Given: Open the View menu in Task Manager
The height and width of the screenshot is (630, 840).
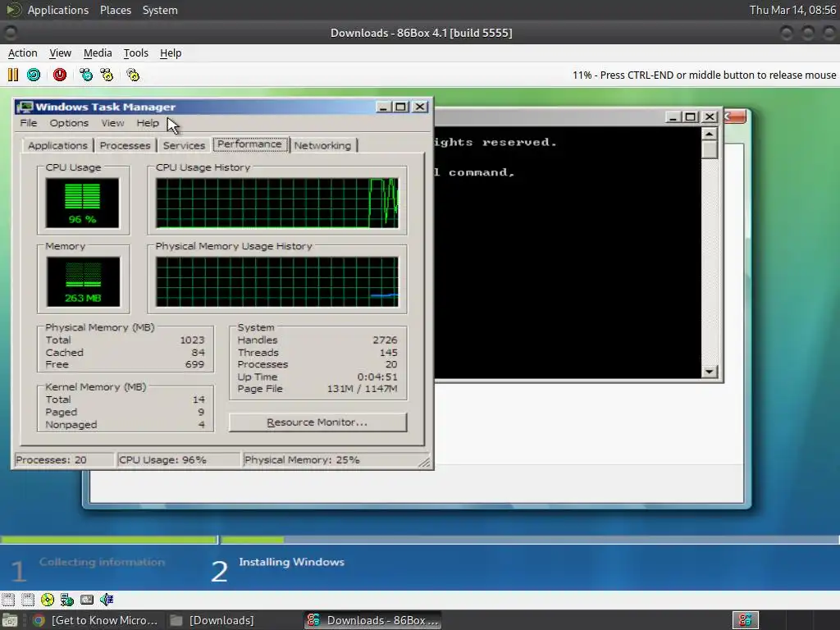Looking at the screenshot, I should (x=112, y=123).
